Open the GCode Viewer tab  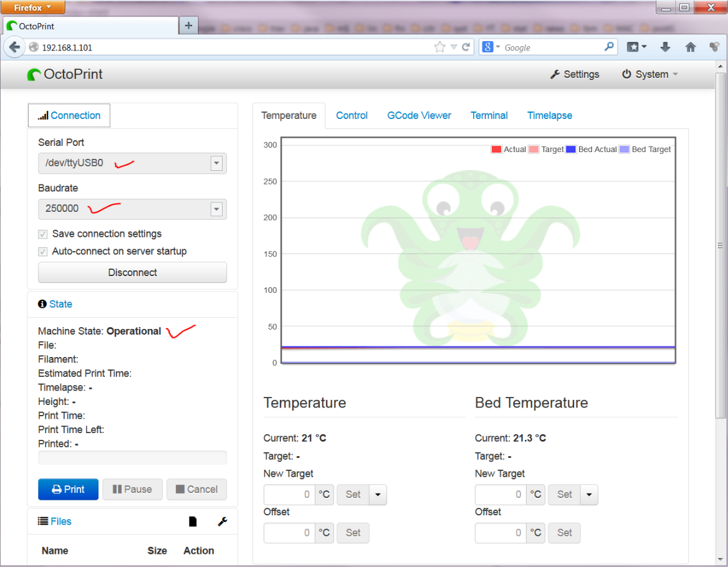click(x=419, y=115)
